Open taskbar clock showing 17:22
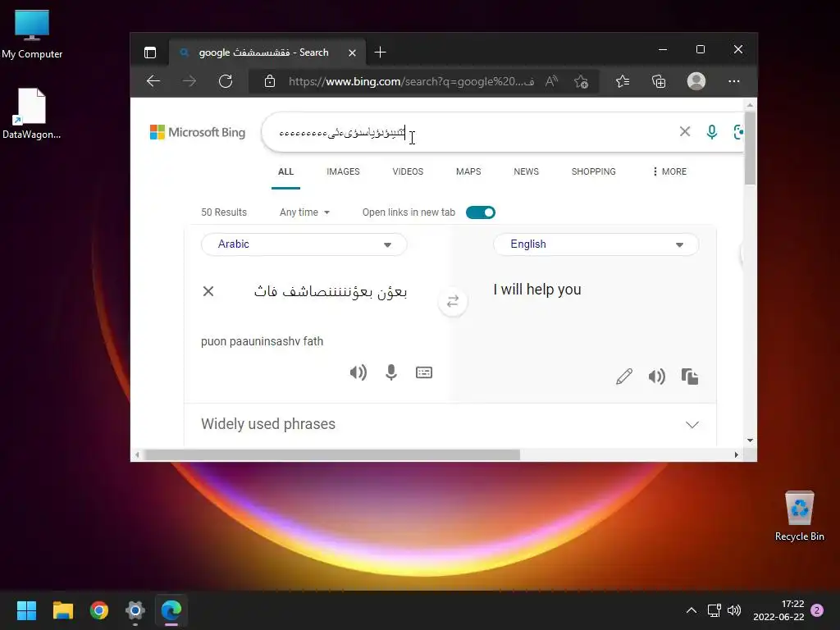The width and height of the screenshot is (840, 630). pos(778,610)
